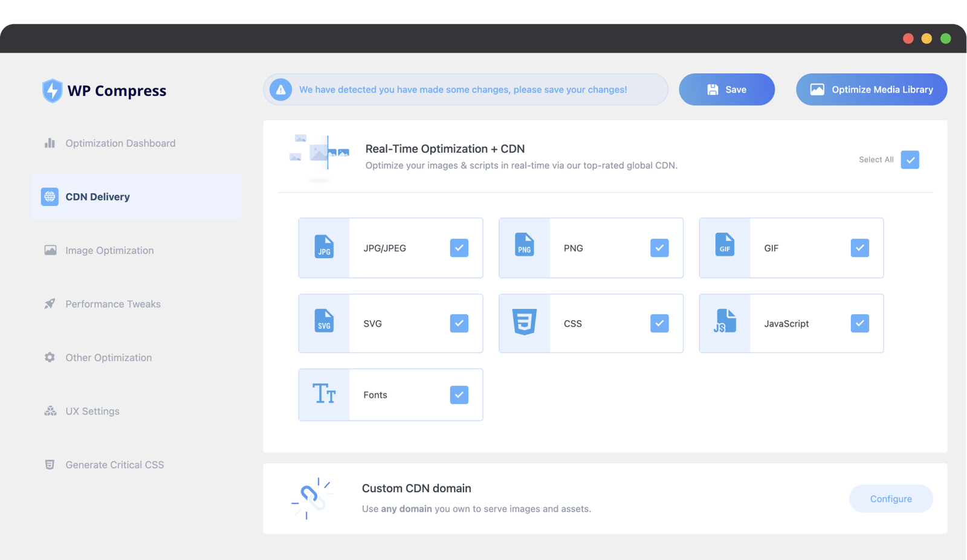Disable the JavaScript checkbox
This screenshot has width=967, height=560.
[859, 323]
